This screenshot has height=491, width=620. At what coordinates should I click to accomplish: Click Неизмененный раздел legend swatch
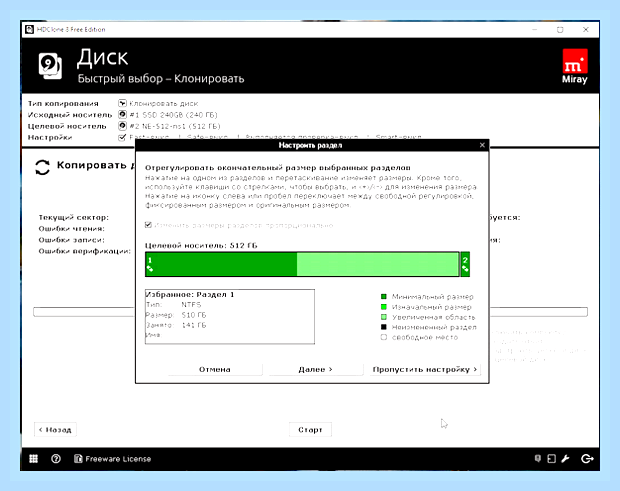[x=384, y=327]
